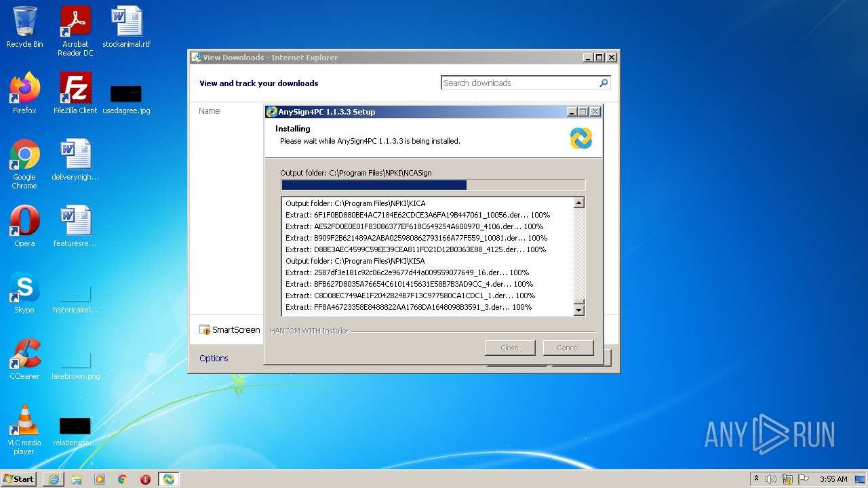Switch to AnySign4PC installer taskbar item
Image resolution: width=868 pixels, height=488 pixels.
(x=168, y=479)
